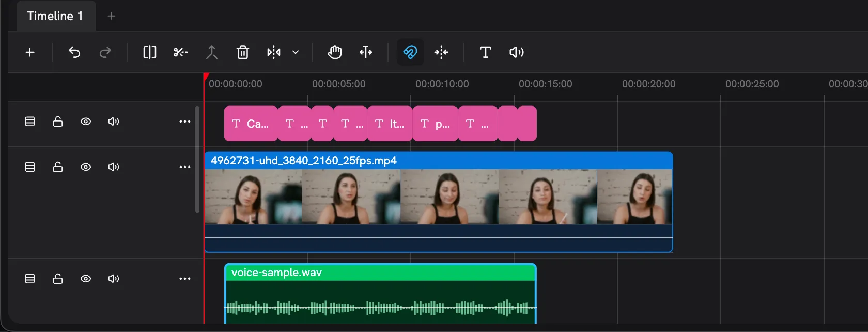The height and width of the screenshot is (332, 868).
Task: Undo the last action
Action: pos(74,52)
